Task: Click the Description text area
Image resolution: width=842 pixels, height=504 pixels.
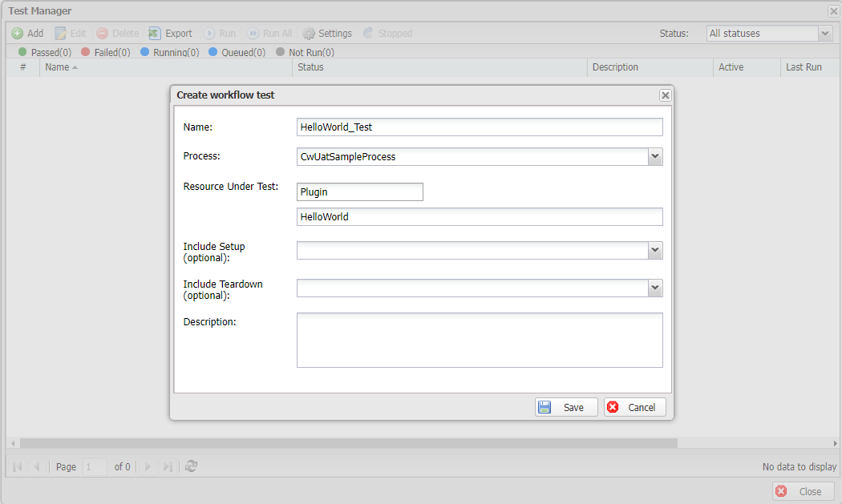Action: [x=479, y=340]
